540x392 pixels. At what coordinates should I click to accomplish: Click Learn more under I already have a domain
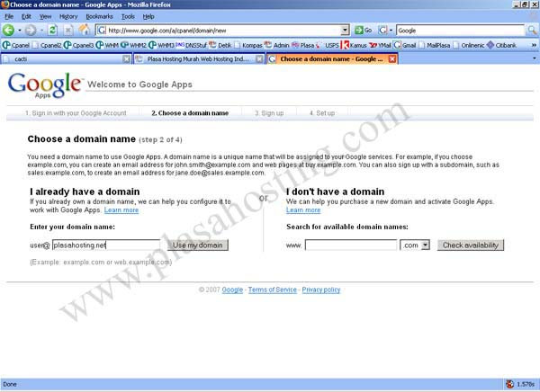[121, 210]
